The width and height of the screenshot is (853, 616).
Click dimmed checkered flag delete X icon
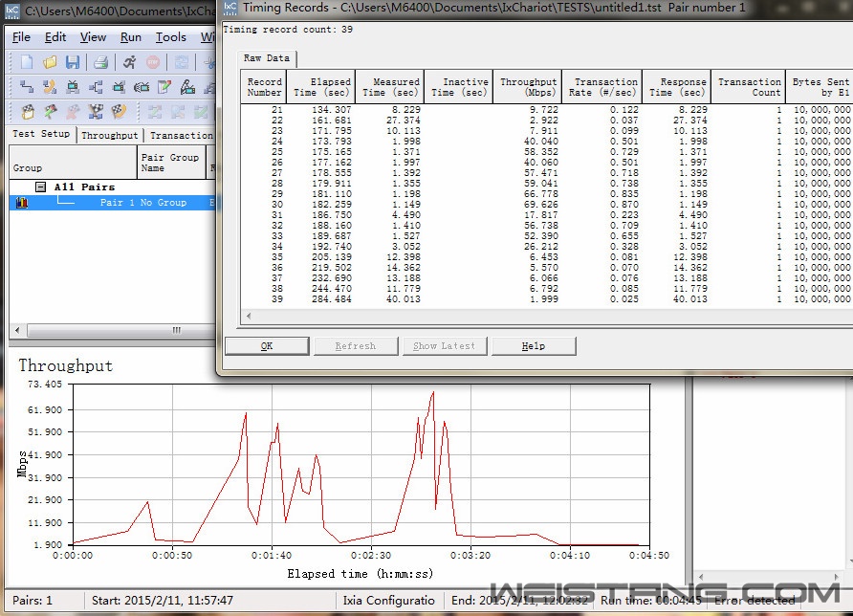73,112
